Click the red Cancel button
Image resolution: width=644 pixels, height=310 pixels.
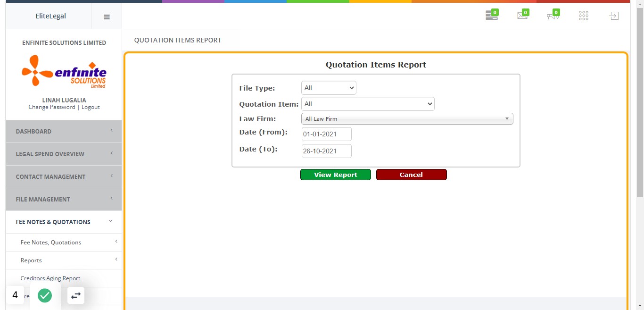point(411,175)
